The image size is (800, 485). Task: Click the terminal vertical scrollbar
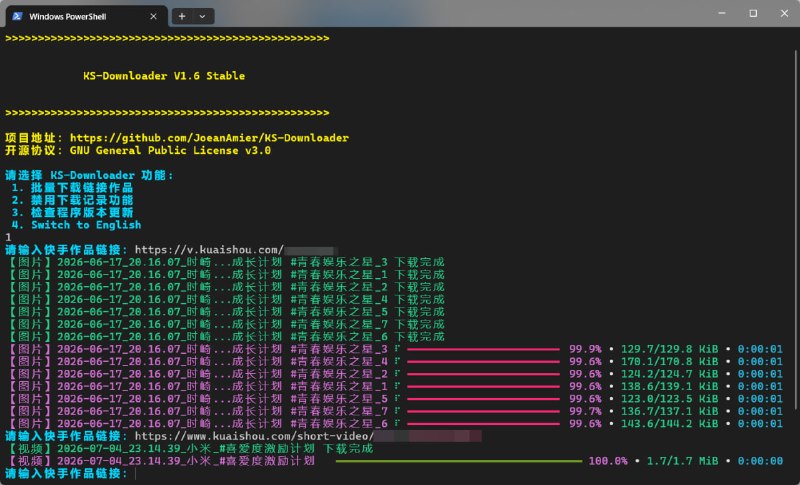tap(796, 229)
